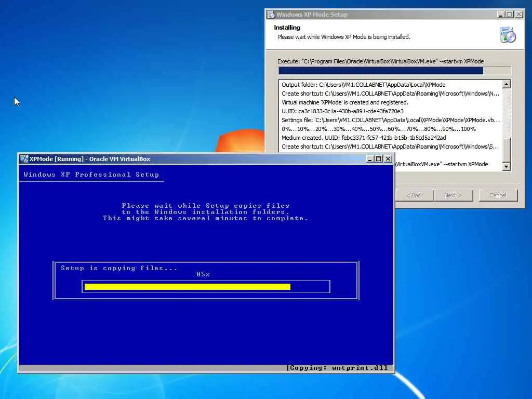Click the log scrollbar down arrow
532x399 pixels.
(506, 166)
